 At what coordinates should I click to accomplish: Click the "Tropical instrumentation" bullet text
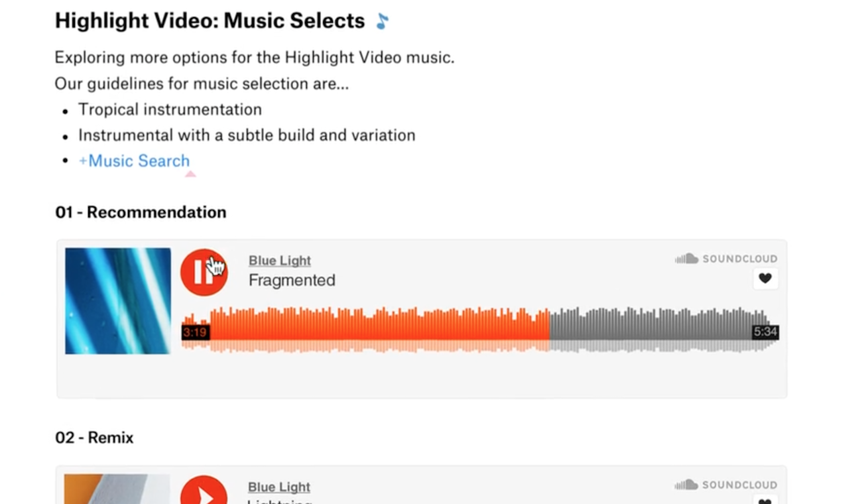170,109
